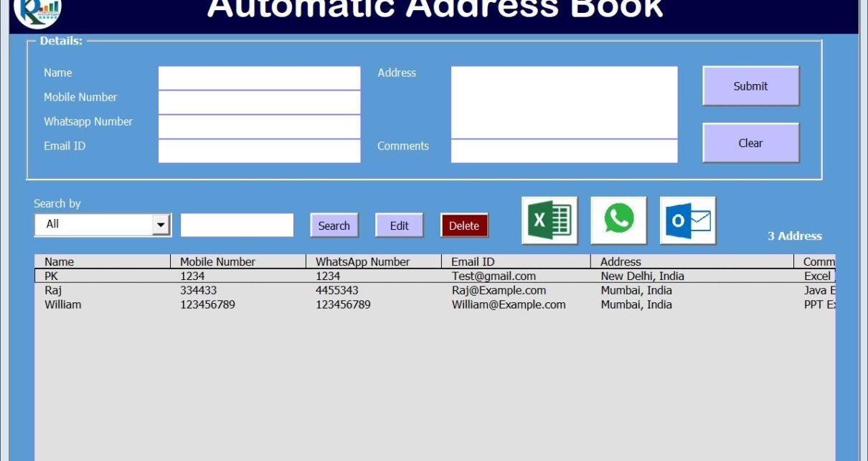Click the Email ID column header
This screenshot has height=461, width=868.
pyautogui.click(x=516, y=262)
